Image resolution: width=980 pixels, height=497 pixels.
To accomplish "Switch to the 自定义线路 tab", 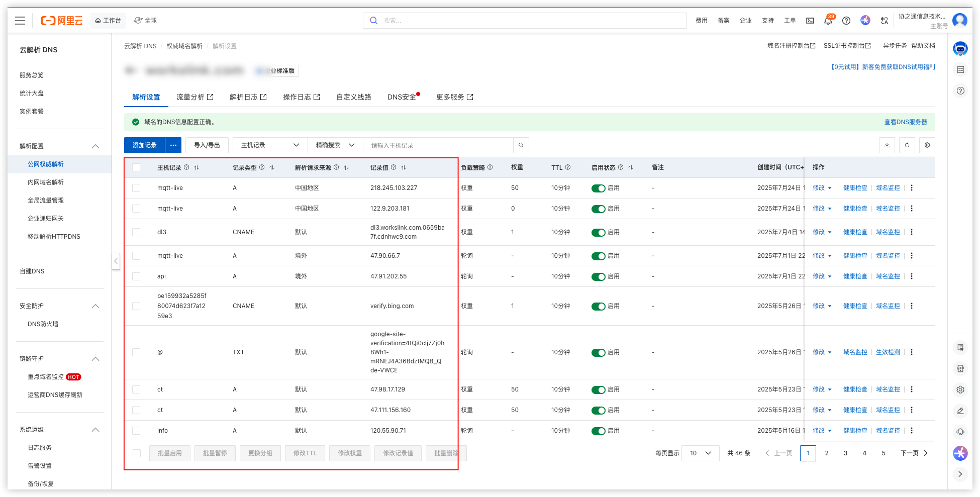I will (354, 97).
